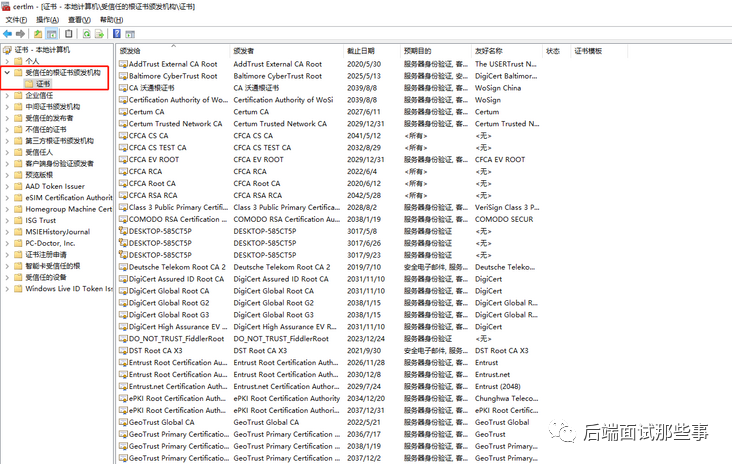
Task: Expand the MSIEHistoryJournal node
Action: [7, 232]
